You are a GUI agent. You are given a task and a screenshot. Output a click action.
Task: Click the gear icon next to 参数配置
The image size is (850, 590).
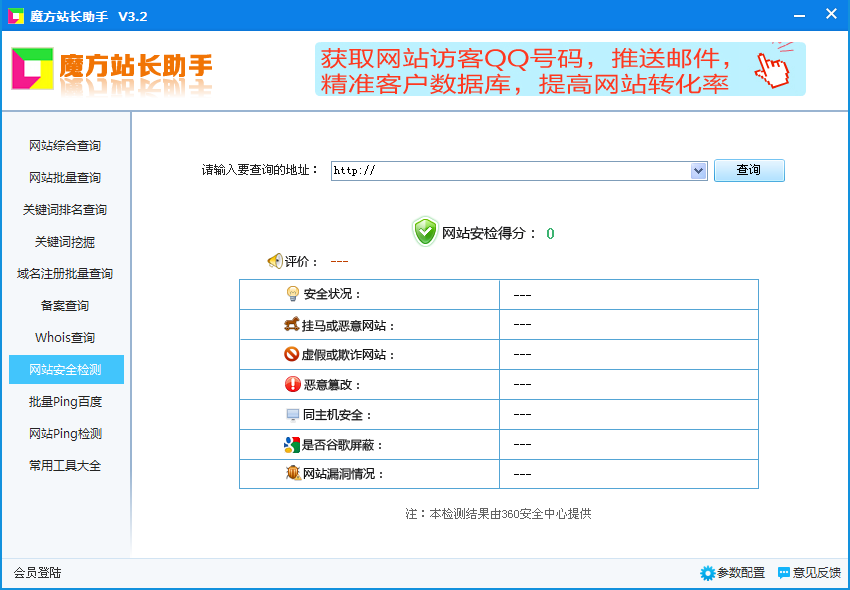pyautogui.click(x=707, y=573)
